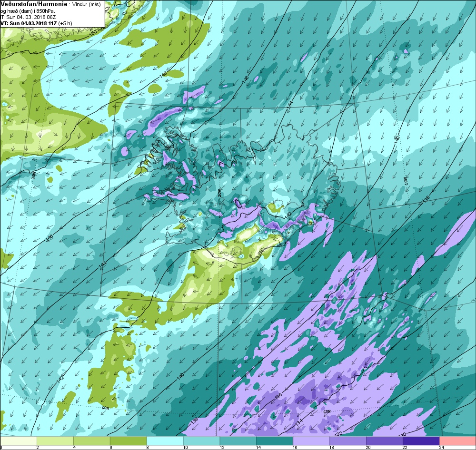The height and width of the screenshot is (450, 476).
Task: Click the '136' contour label
Action: [278, 396]
